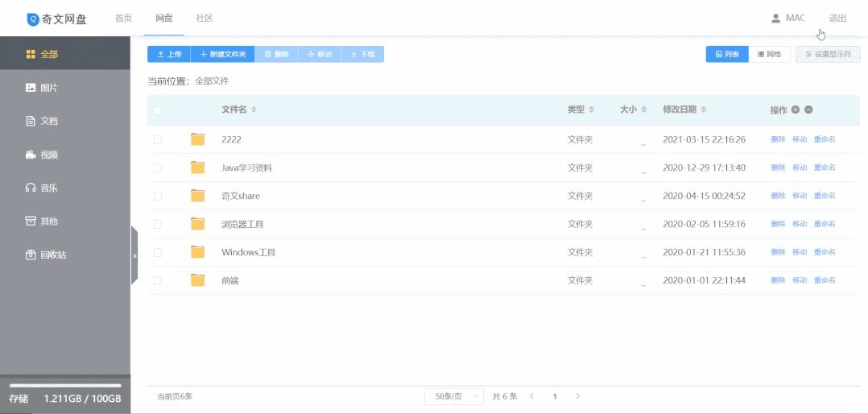Viewport: 868px width, 414px height.
Task: Select 其他 category in sidebar
Action: [64, 221]
